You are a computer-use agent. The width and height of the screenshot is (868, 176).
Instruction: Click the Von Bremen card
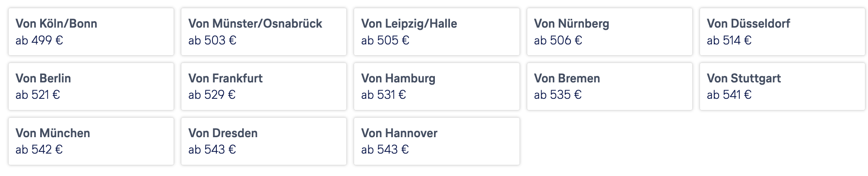coord(609,86)
